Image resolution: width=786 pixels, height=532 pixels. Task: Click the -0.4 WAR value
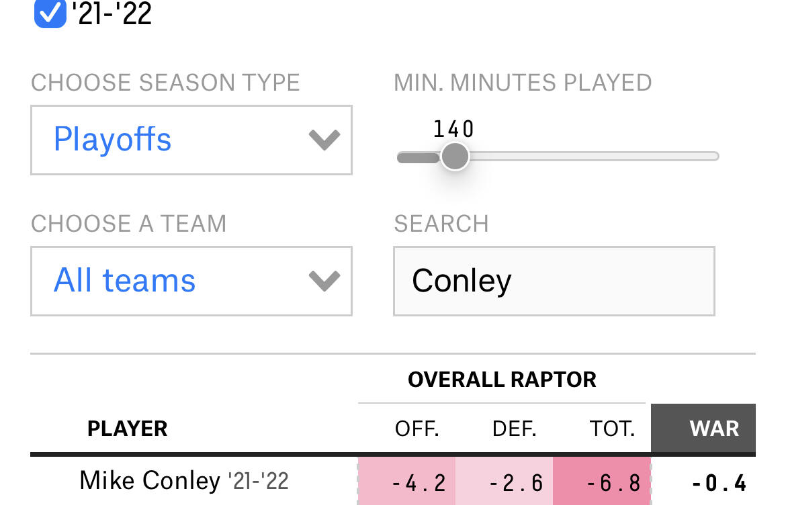[718, 483]
